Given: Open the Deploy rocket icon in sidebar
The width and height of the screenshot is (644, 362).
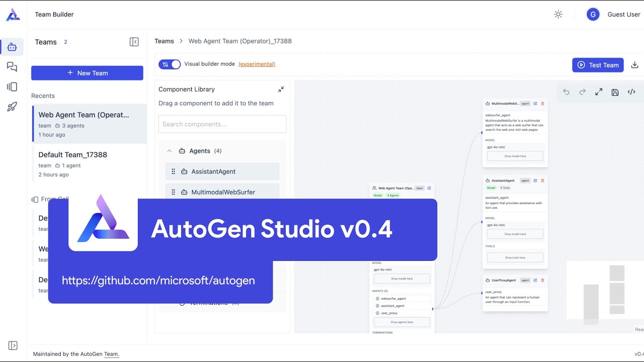Looking at the screenshot, I should [x=12, y=106].
